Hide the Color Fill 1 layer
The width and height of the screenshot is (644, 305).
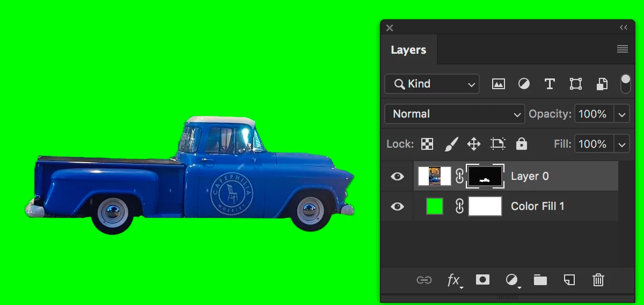pos(397,206)
